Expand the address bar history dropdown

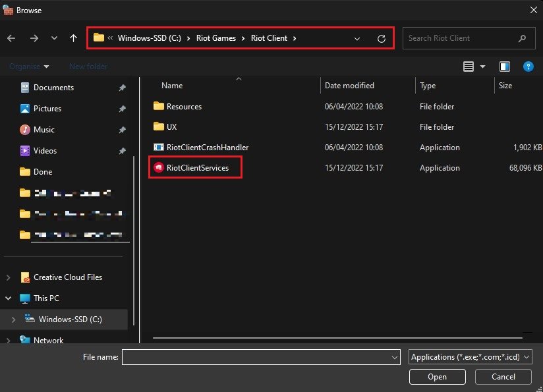357,39
